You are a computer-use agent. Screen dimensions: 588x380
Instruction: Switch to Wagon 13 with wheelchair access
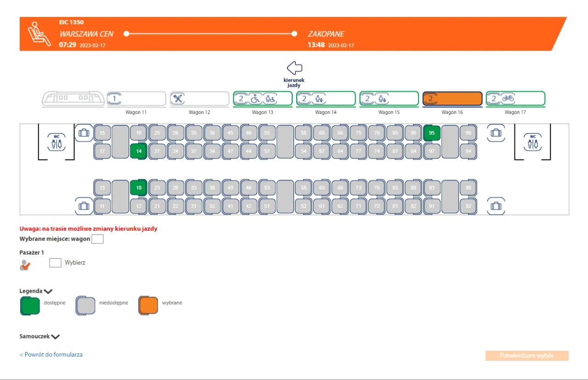coord(262,98)
